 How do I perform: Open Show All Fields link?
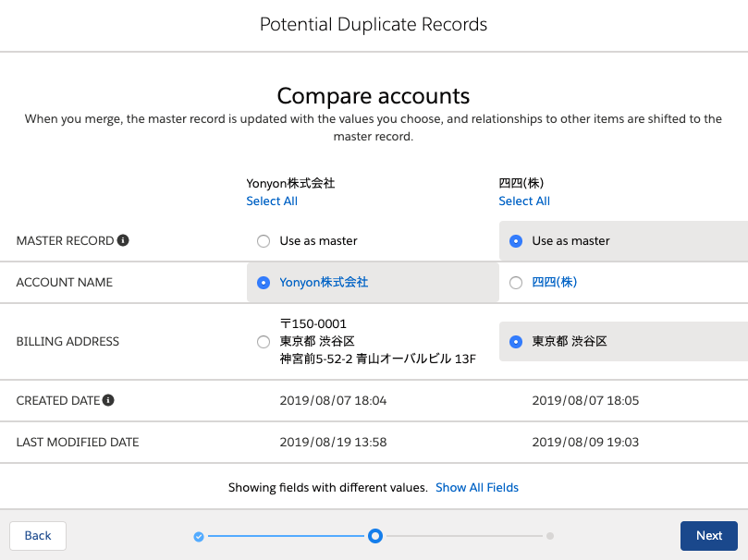[x=477, y=487]
